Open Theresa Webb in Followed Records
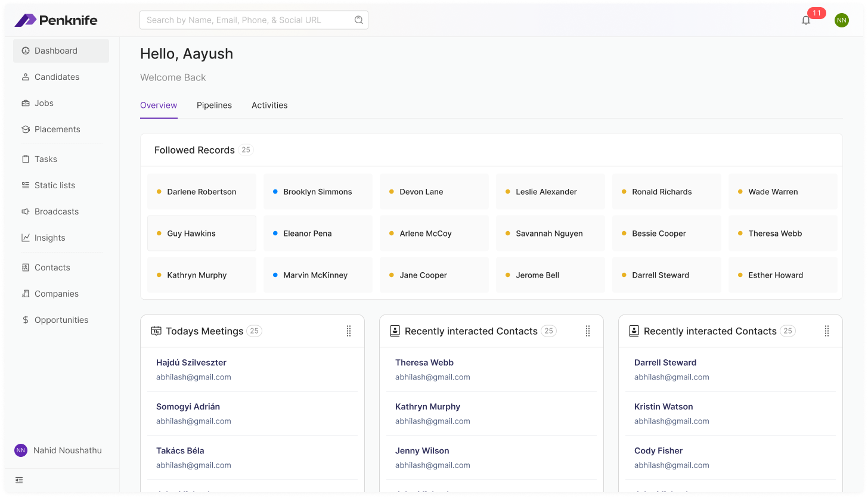Screen dimensions: 868x498 coord(783,234)
